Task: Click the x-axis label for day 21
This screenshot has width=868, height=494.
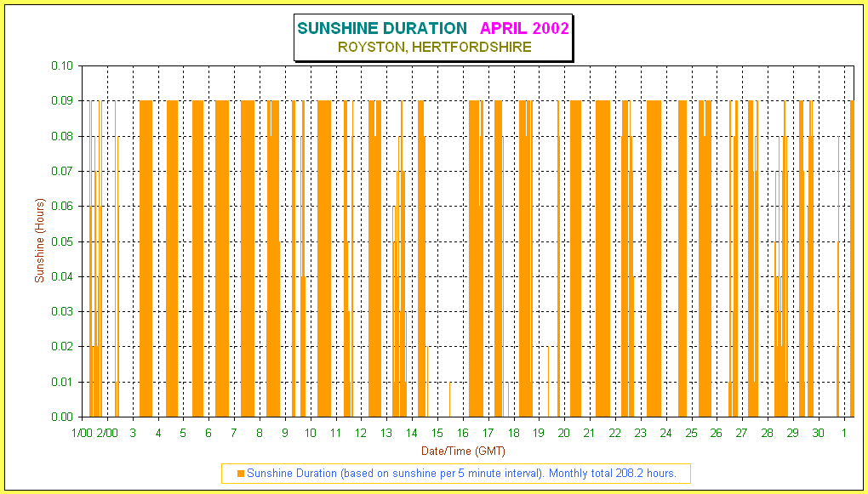Action: (590, 433)
